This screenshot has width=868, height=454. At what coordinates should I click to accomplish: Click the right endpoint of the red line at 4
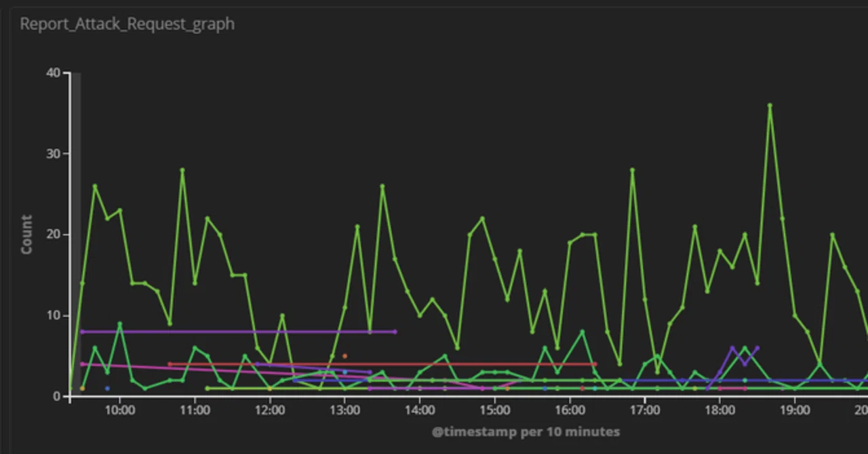tap(595, 365)
